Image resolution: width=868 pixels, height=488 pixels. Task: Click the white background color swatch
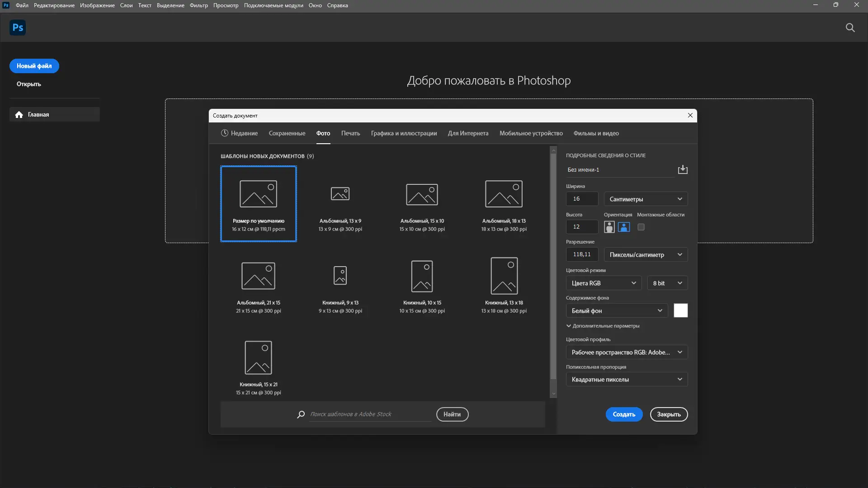pyautogui.click(x=680, y=310)
